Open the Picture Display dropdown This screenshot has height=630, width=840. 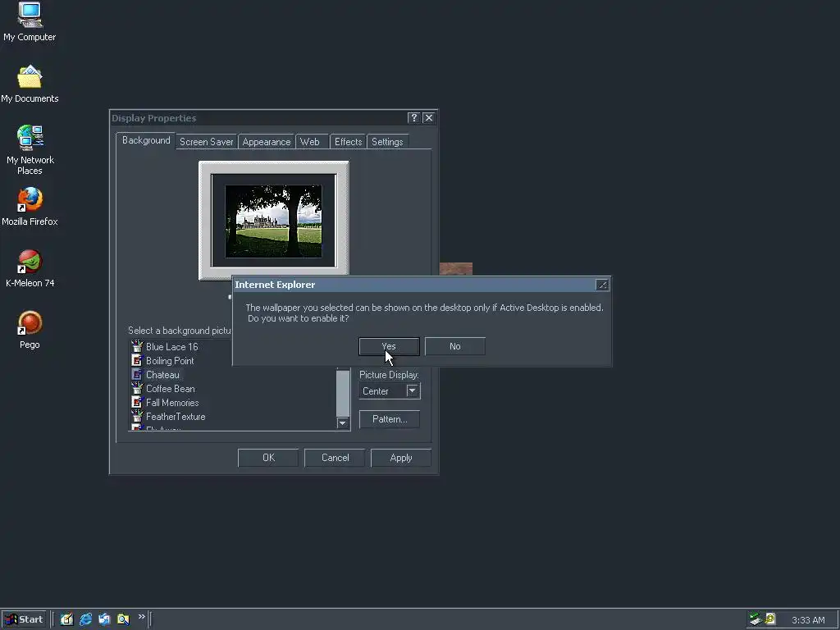point(412,390)
